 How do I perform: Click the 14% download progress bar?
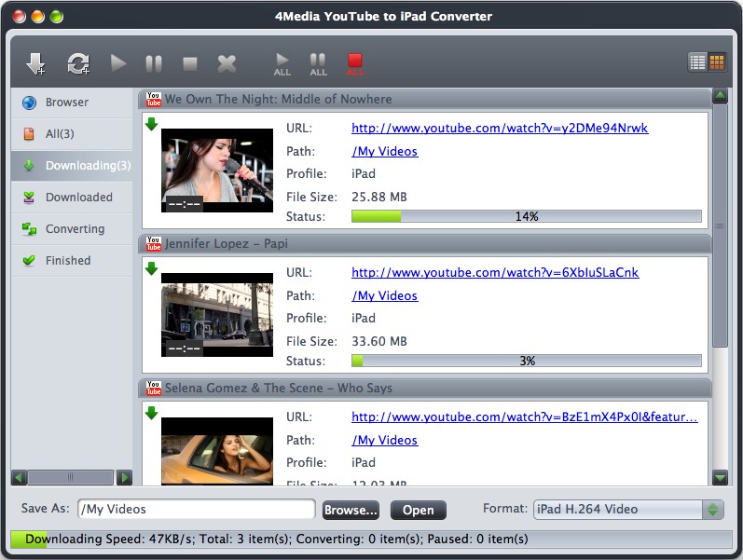526,216
